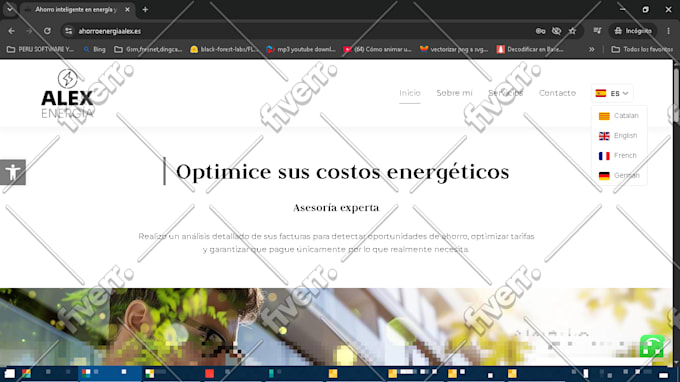Screen dimensions: 680x382
Task: Click heading Optimice sus costos energéticos
Action: (x=342, y=172)
